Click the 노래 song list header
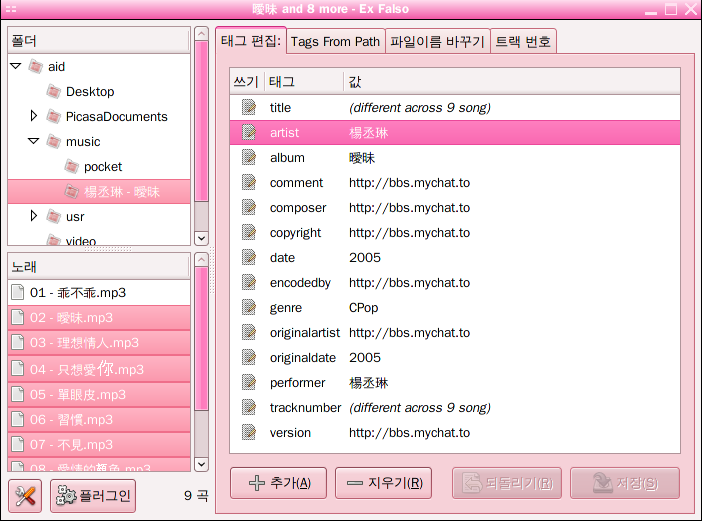The width and height of the screenshot is (702, 521). tap(99, 267)
